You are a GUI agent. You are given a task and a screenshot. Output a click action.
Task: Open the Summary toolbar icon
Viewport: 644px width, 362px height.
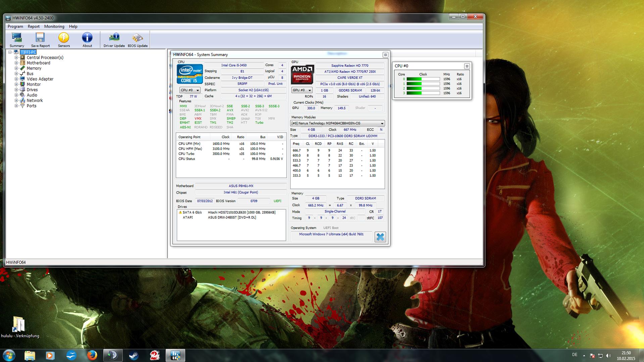(17, 40)
